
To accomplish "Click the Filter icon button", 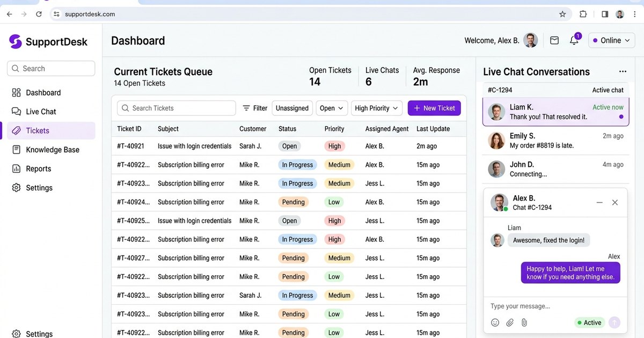I will pyautogui.click(x=255, y=108).
